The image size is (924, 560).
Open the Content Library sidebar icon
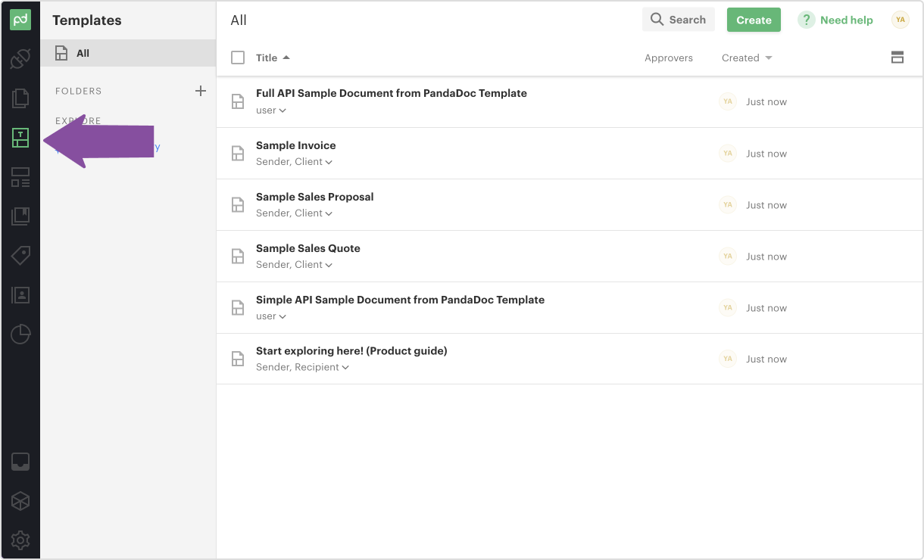pos(20,217)
